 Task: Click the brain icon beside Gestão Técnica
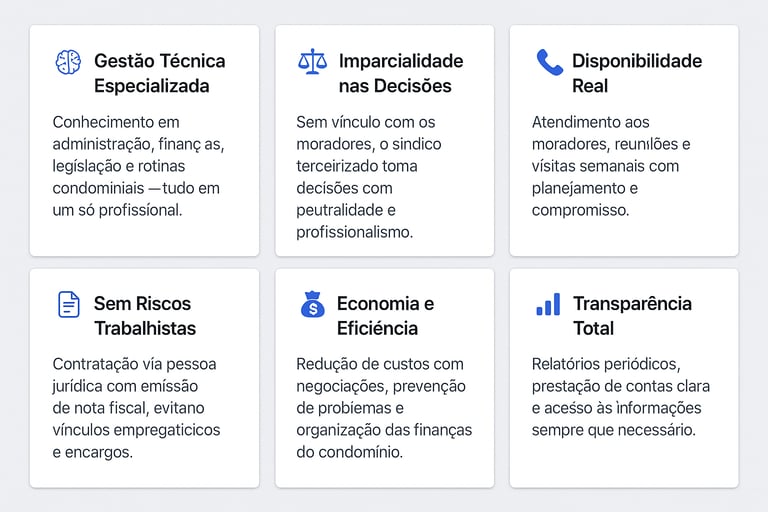[x=68, y=62]
